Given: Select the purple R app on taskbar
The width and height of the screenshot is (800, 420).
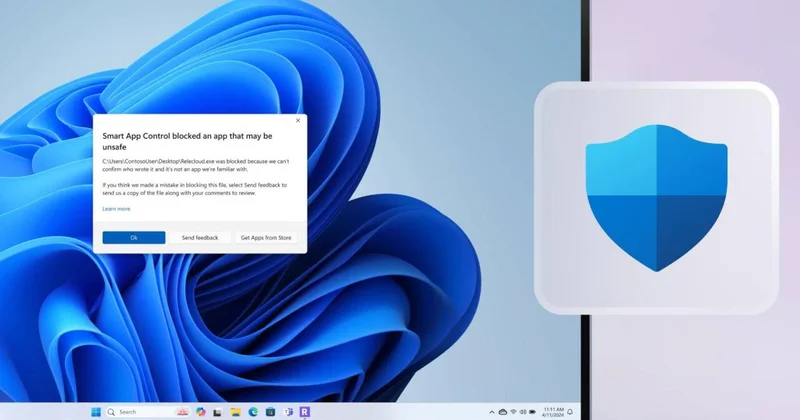Looking at the screenshot, I should click(x=305, y=412).
